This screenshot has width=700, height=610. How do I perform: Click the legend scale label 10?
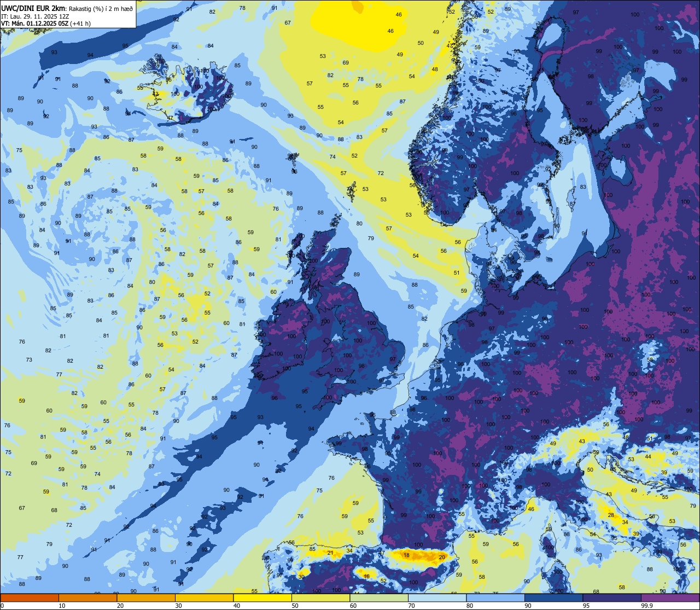coord(62,606)
